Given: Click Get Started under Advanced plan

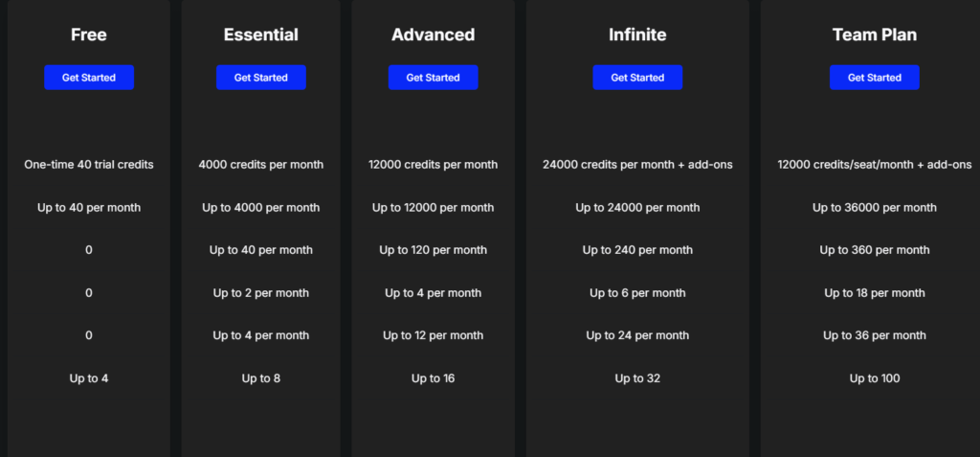Looking at the screenshot, I should (x=434, y=78).
